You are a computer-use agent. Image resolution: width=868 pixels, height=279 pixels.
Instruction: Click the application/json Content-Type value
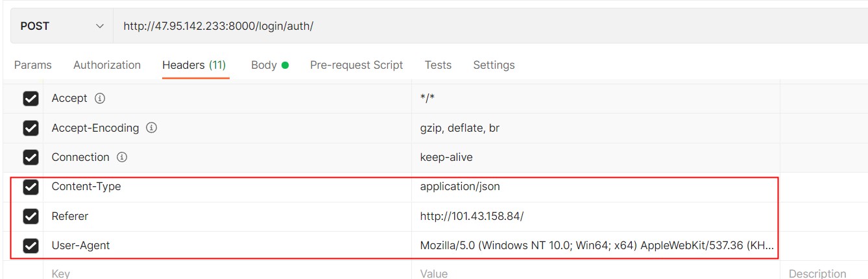point(460,187)
